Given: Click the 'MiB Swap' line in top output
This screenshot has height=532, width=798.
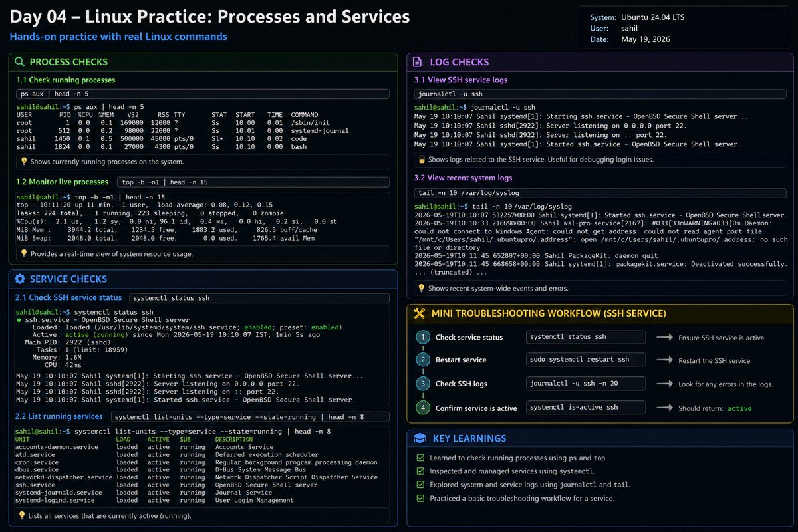Looking at the screenshot, I should click(x=166, y=237).
